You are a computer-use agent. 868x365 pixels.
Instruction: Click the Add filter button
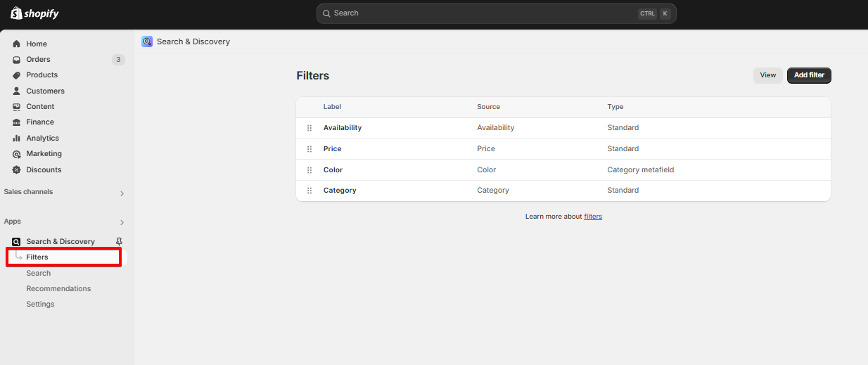tap(809, 75)
